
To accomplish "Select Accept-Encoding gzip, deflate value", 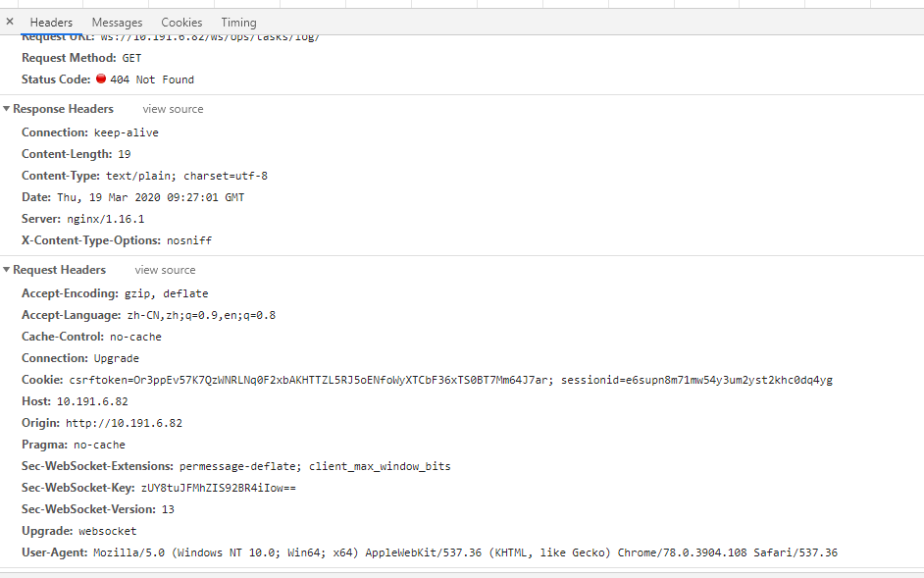I will tap(166, 293).
